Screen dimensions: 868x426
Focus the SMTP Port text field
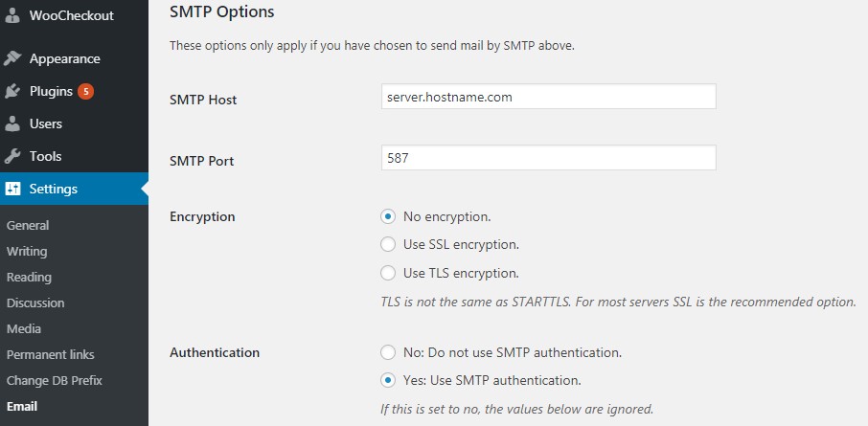click(x=548, y=158)
